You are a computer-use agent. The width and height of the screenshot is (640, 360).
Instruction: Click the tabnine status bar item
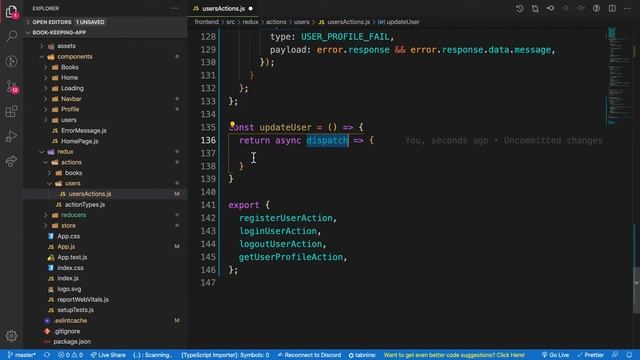[362, 355]
